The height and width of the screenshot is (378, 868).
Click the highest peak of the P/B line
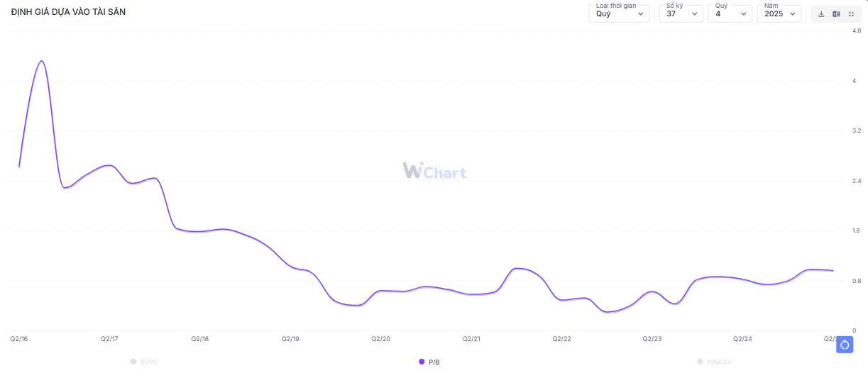click(x=41, y=61)
